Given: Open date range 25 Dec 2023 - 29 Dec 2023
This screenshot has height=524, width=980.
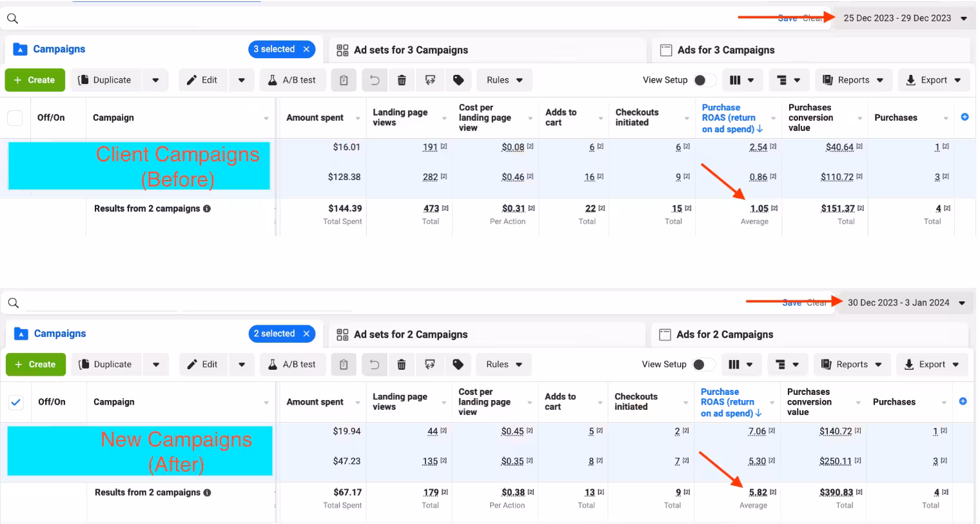Looking at the screenshot, I should point(904,18).
